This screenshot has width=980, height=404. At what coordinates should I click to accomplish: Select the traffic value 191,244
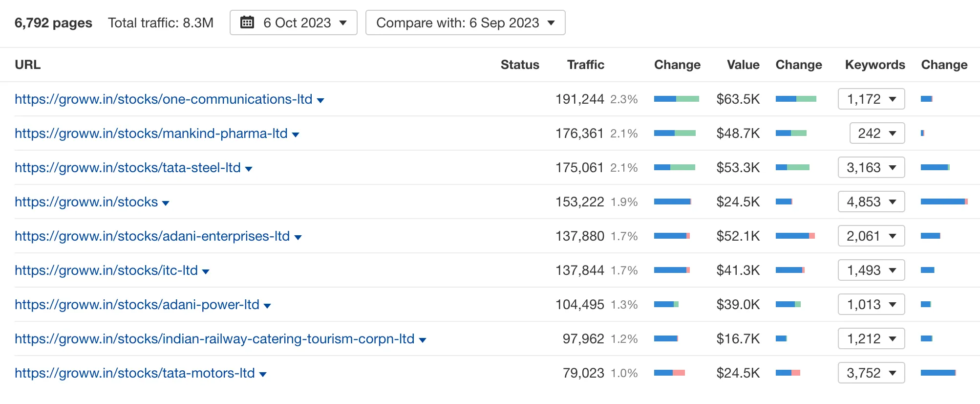click(580, 99)
